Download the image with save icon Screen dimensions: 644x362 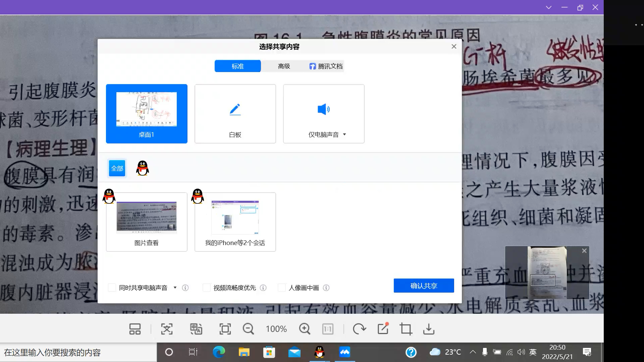429,329
